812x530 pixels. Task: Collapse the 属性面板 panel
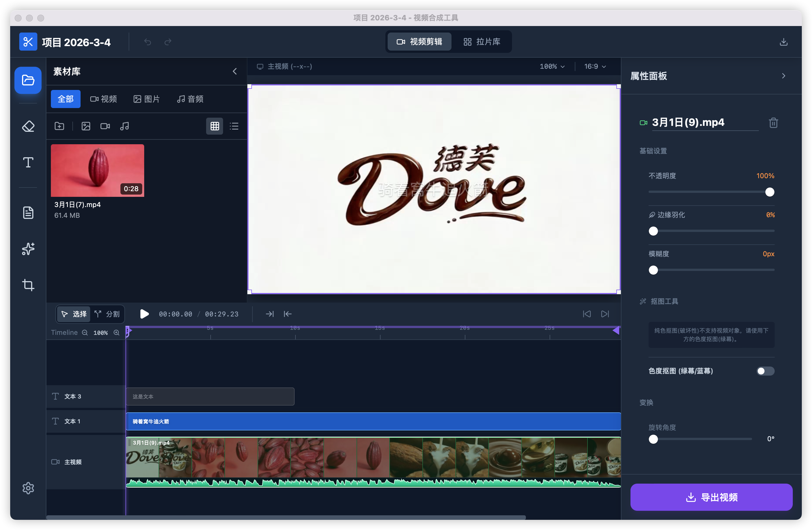click(783, 76)
